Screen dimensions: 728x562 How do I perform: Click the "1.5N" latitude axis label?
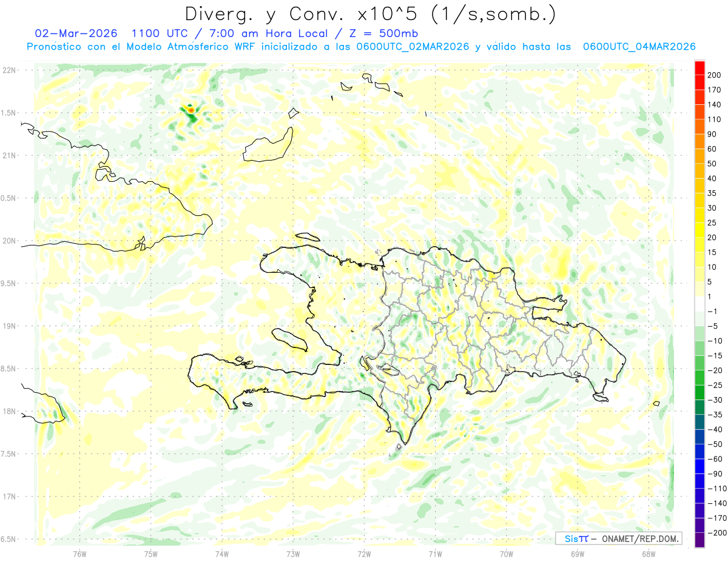pyautogui.click(x=8, y=113)
